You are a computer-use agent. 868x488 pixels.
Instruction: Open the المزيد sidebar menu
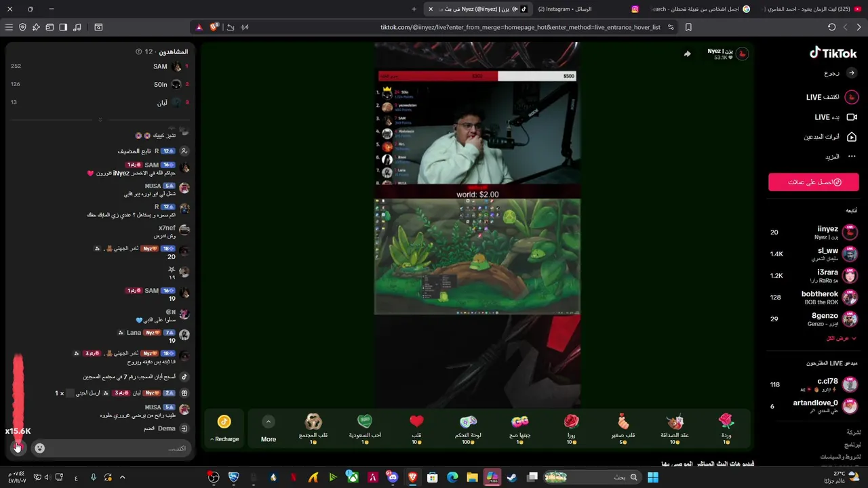[840, 157]
